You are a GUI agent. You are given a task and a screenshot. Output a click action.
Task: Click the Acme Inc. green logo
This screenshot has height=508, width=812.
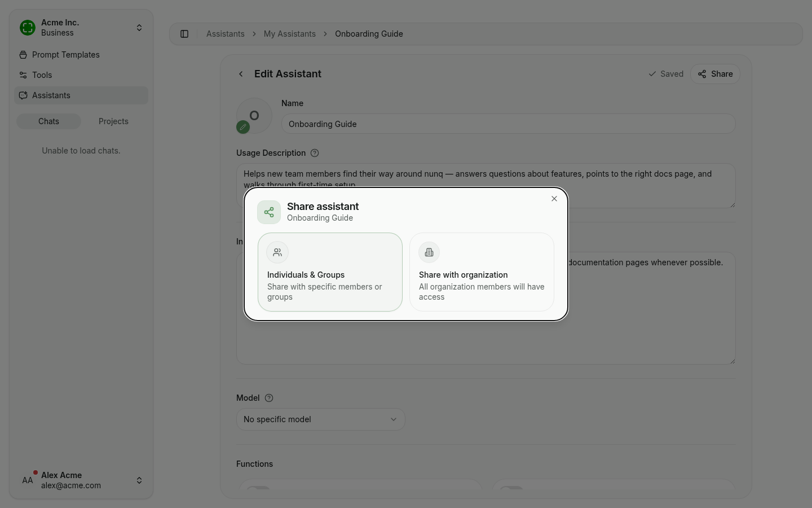[x=28, y=28]
